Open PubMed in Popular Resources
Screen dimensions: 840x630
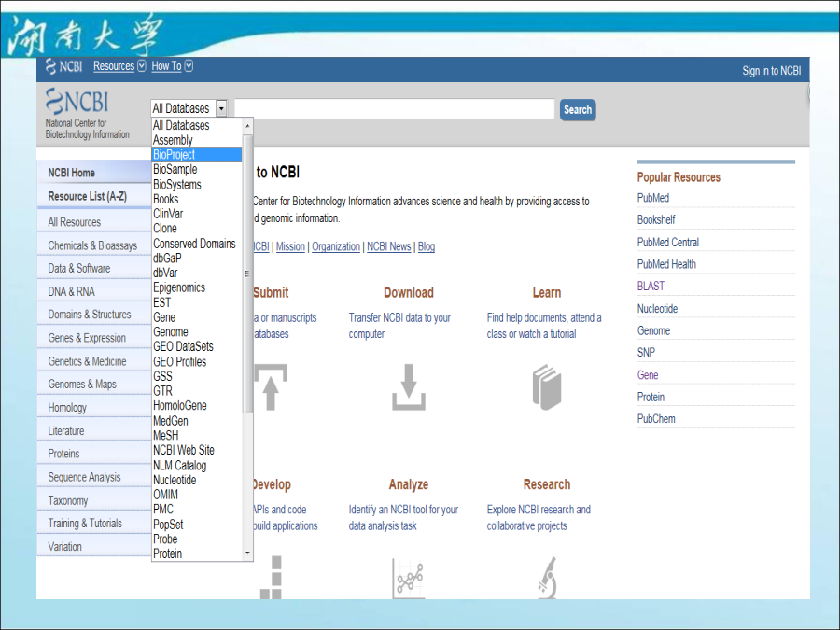tap(653, 198)
